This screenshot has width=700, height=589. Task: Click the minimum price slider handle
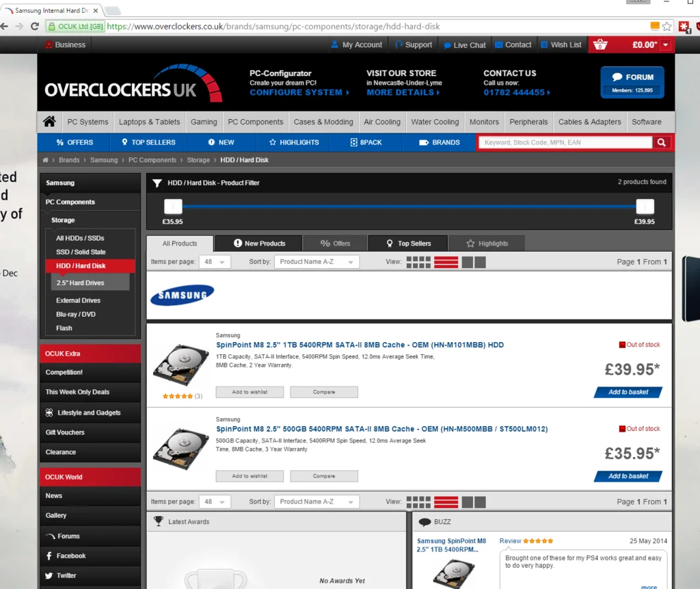click(173, 207)
